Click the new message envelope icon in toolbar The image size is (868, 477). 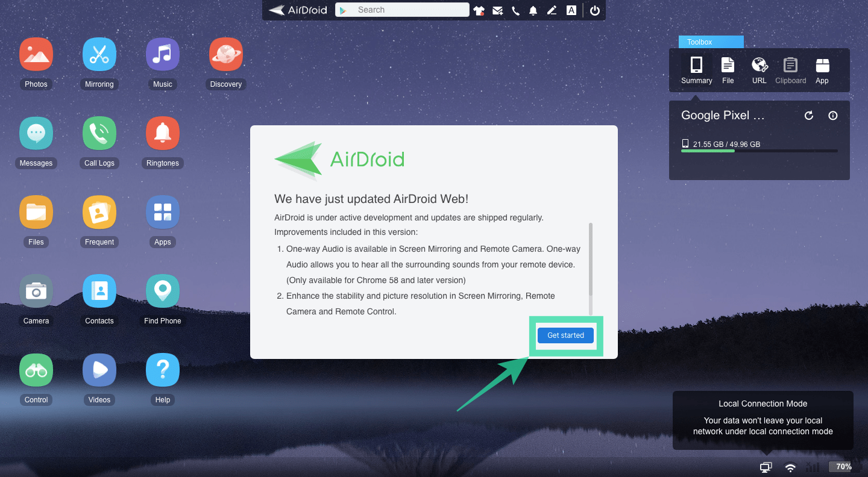[497, 10]
